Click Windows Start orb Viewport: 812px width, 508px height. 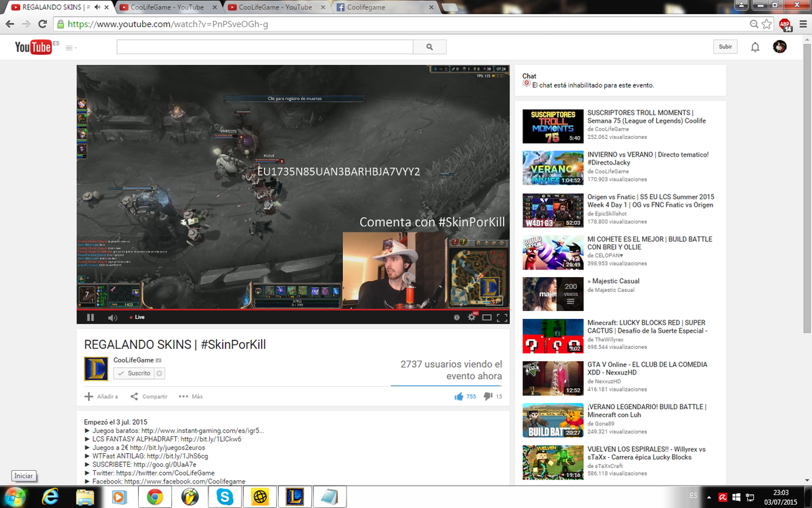(14, 496)
